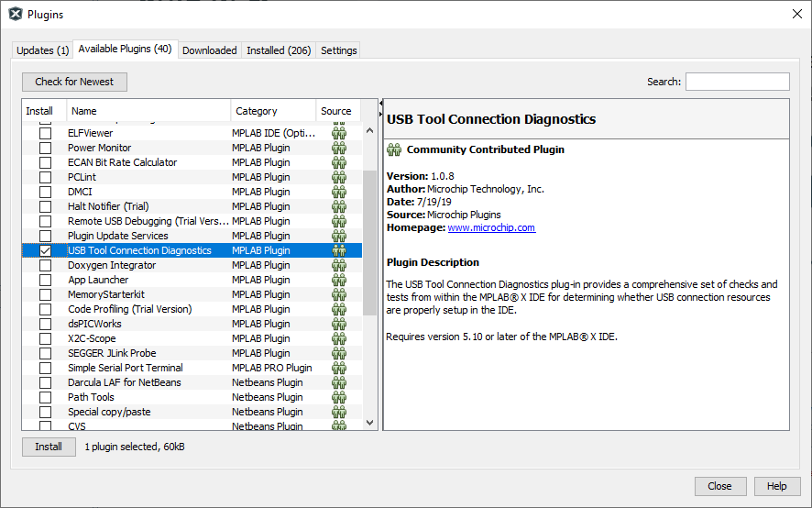Click the Install button

click(x=49, y=447)
